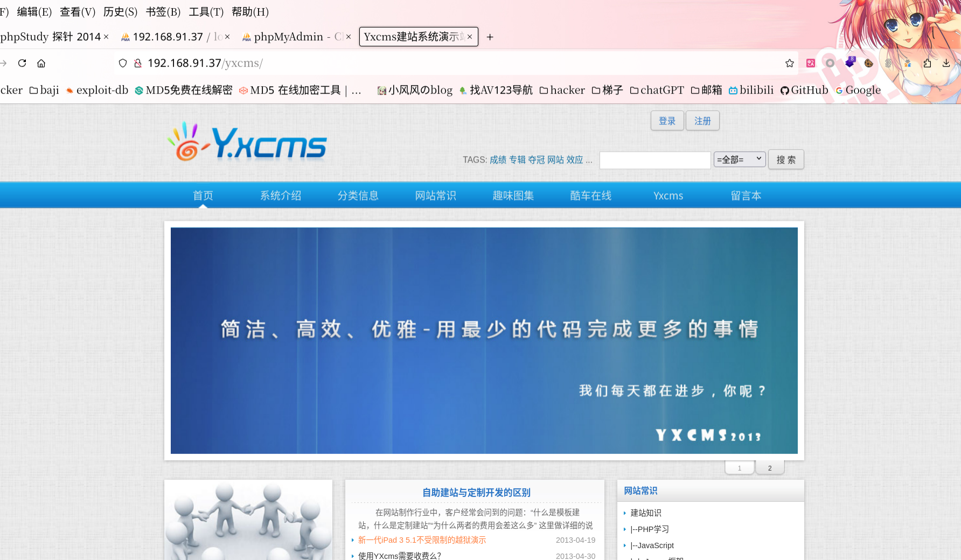Viewport: 961px width, 560px height.
Task: Open the 编辑(E) menu
Action: [34, 12]
